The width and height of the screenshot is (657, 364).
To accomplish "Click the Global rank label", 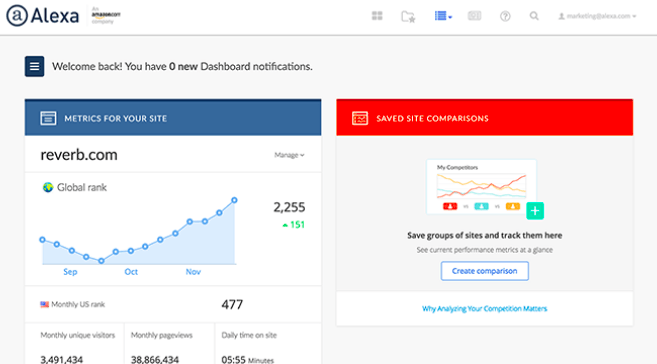I will pyautogui.click(x=82, y=187).
